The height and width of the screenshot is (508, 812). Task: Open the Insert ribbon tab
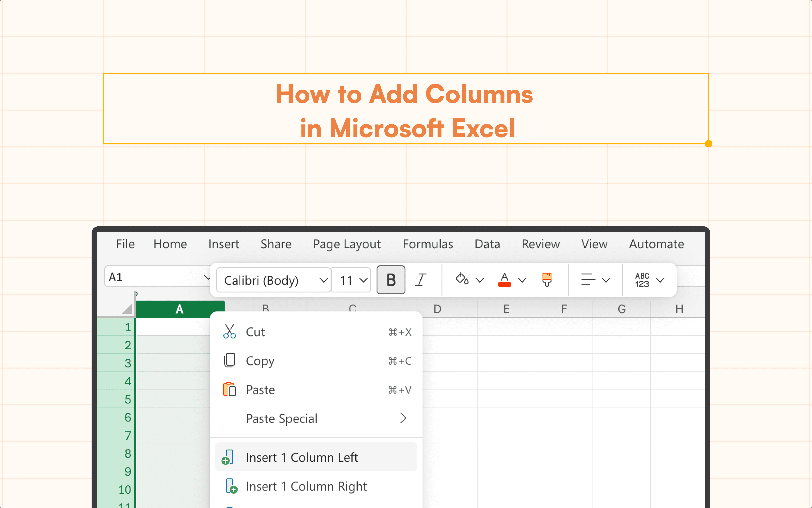(223, 244)
